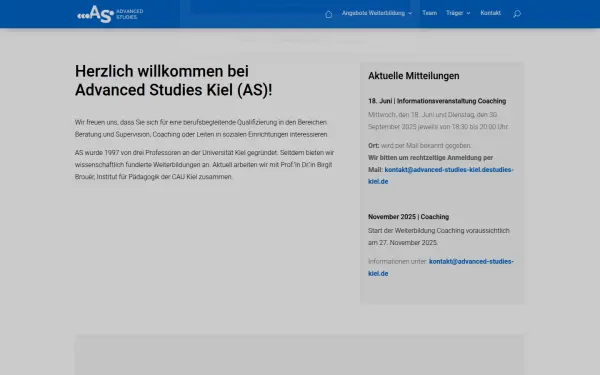Expand the Träger dropdown chevron
This screenshot has height=375, width=600.
tap(468, 13)
